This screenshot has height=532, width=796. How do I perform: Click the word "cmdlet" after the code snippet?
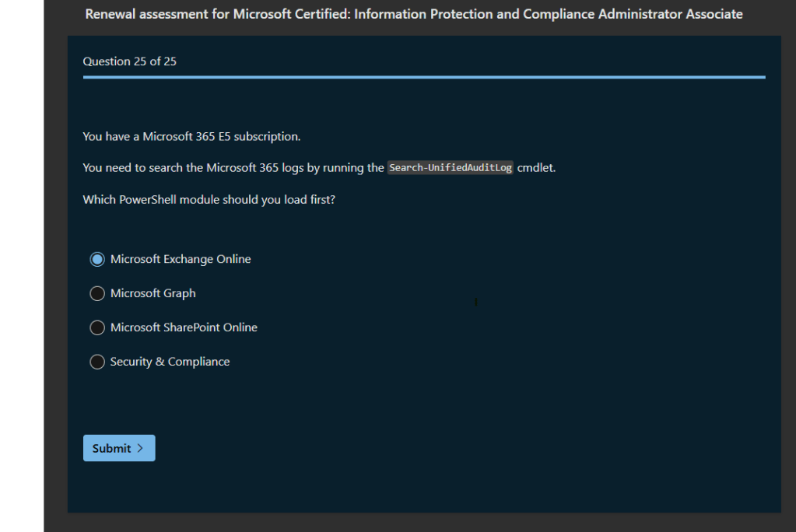535,168
